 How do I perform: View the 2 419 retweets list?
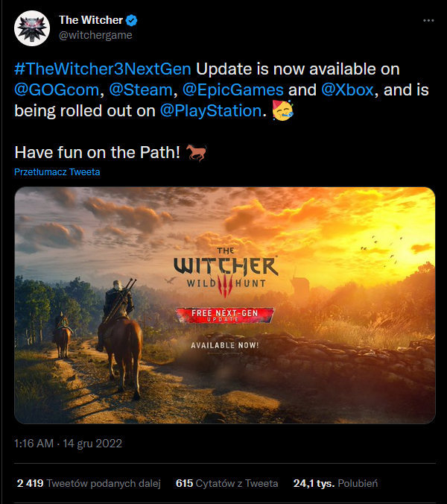coord(89,483)
